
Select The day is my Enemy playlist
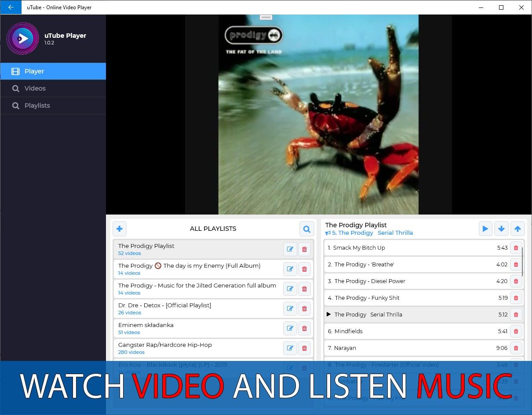pyautogui.click(x=213, y=269)
